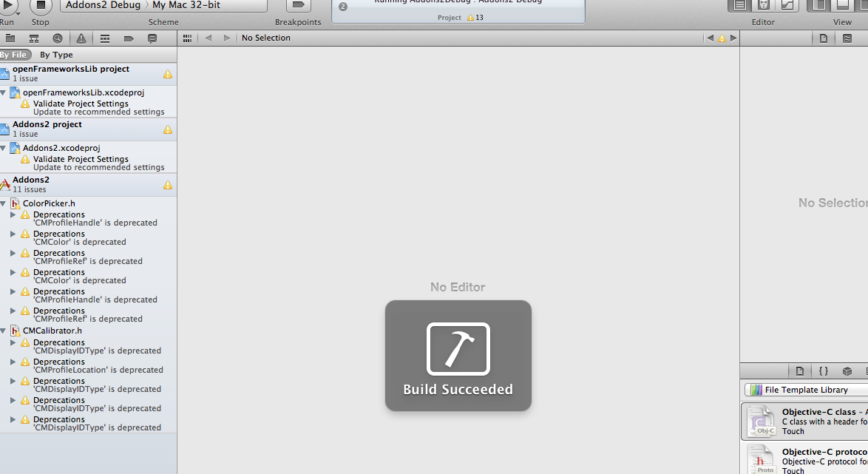Screen dimensions: 868x474
Task: Collapse the CMCalibrator.h disclosure triangle
Action: click(3, 331)
